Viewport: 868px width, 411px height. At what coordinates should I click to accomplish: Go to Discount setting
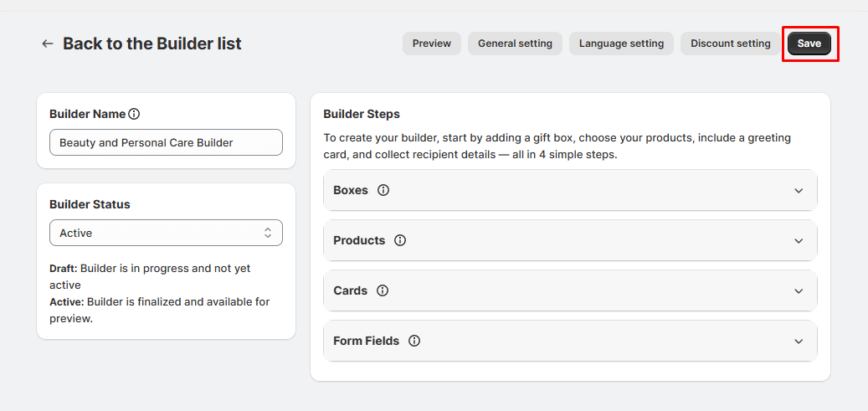(x=730, y=44)
